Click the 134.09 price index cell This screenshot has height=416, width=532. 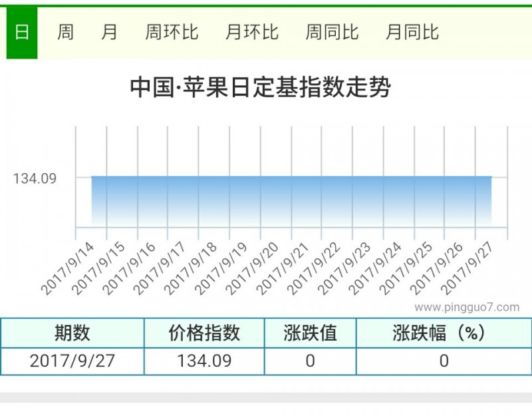tap(204, 361)
